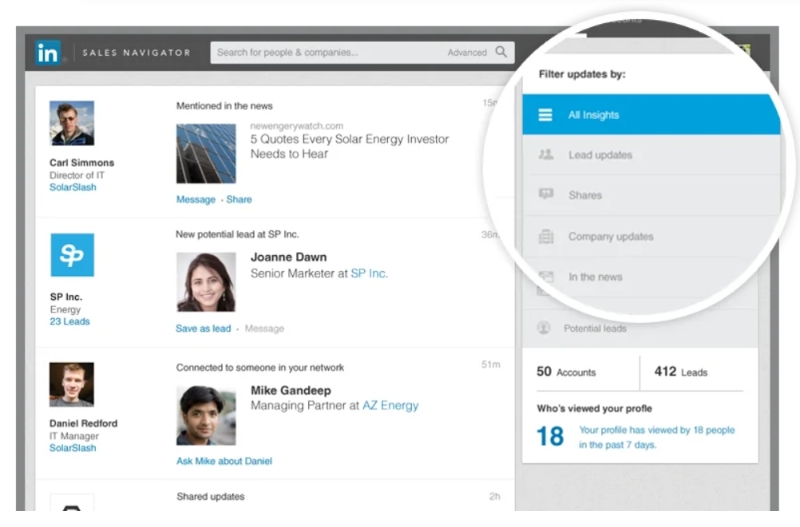Click the LinkedIn logo icon
This screenshot has height=527, width=800.
47,53
